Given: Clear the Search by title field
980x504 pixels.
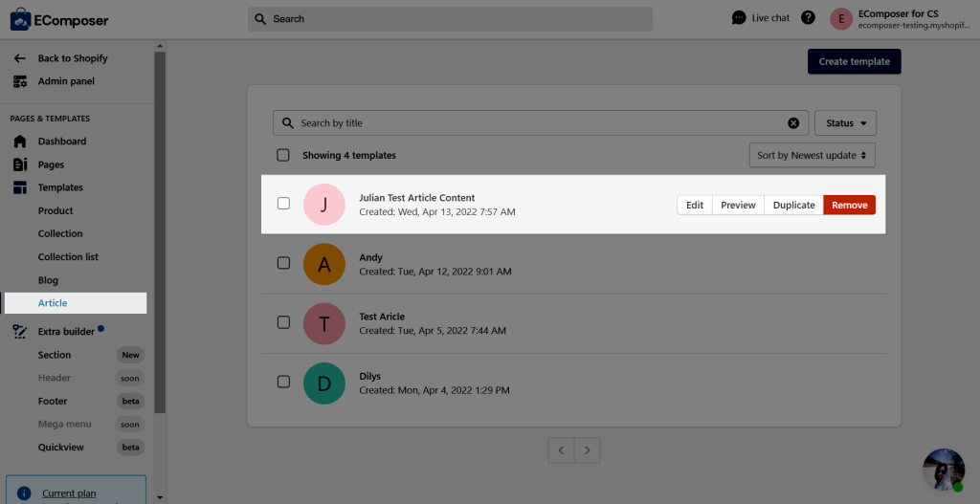Looking at the screenshot, I should (x=793, y=123).
